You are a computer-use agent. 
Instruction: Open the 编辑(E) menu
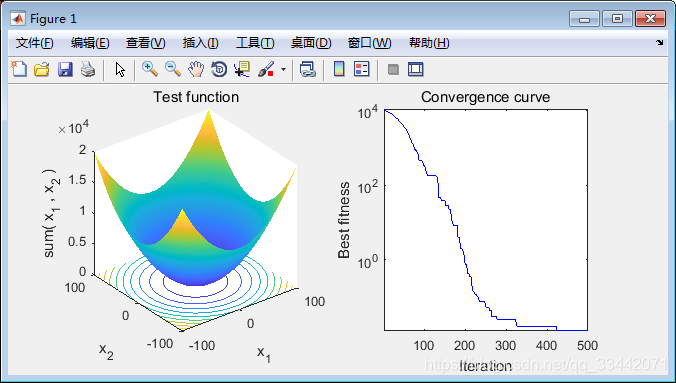pos(90,43)
